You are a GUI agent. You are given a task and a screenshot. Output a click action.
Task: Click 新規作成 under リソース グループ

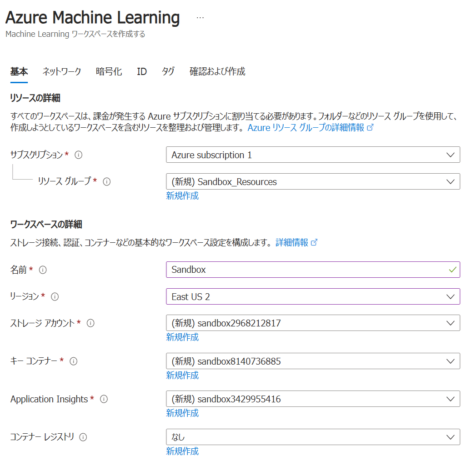[182, 196]
